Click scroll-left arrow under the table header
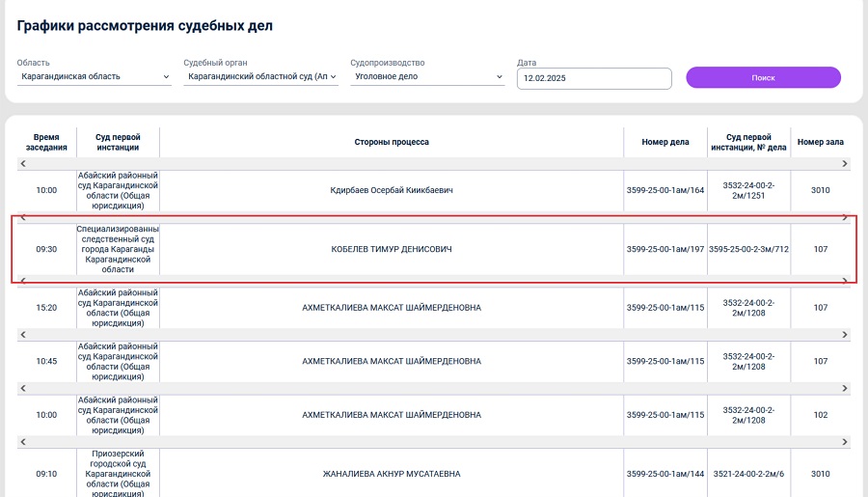 click(23, 163)
